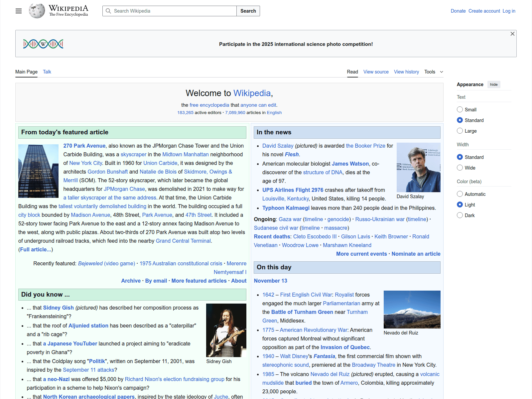The width and height of the screenshot is (532, 399).
Task: Open the Politik song link
Action: point(97,361)
